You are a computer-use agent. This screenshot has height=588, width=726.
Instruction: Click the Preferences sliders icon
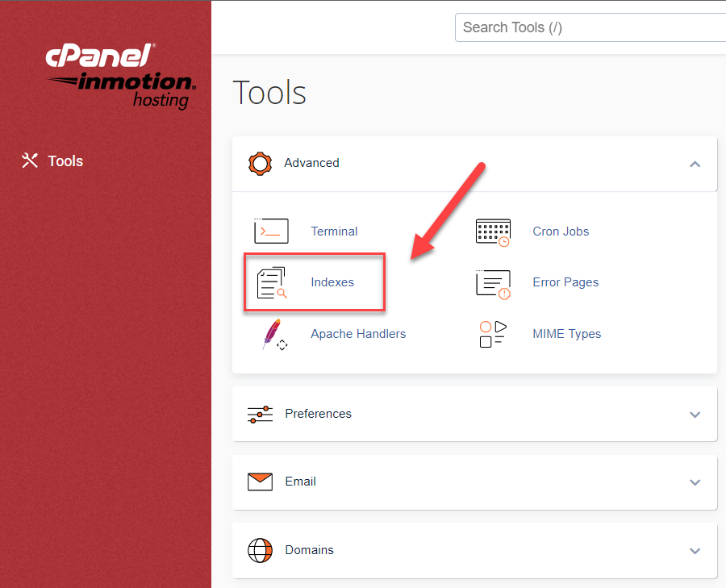(x=261, y=414)
